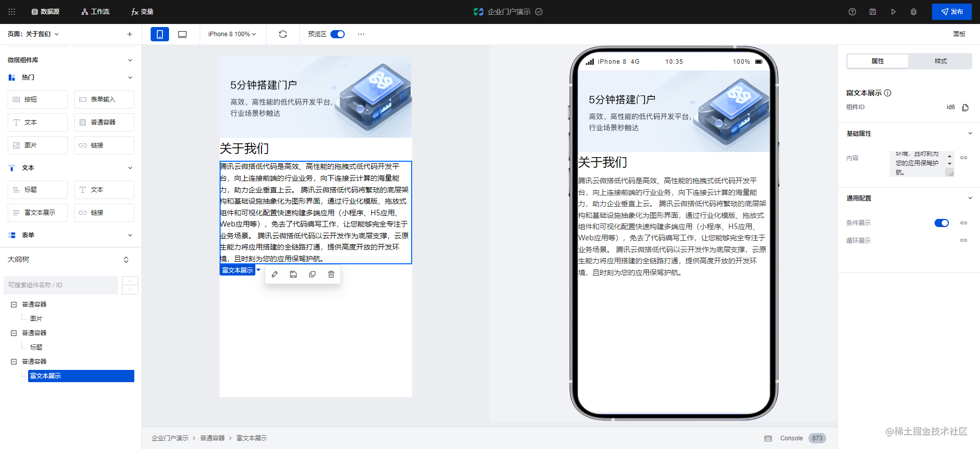Collapse the first 普通容器 tree node
The image size is (980, 449).
tap(14, 305)
